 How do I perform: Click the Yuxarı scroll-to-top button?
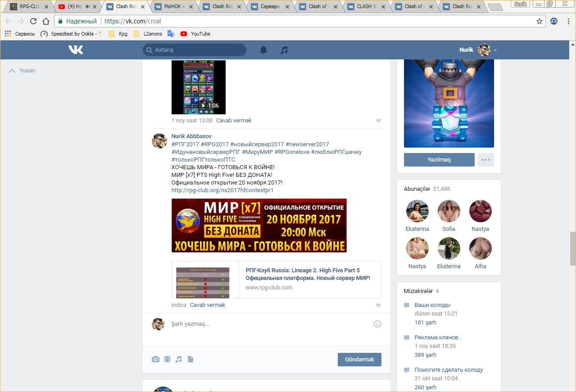(22, 71)
